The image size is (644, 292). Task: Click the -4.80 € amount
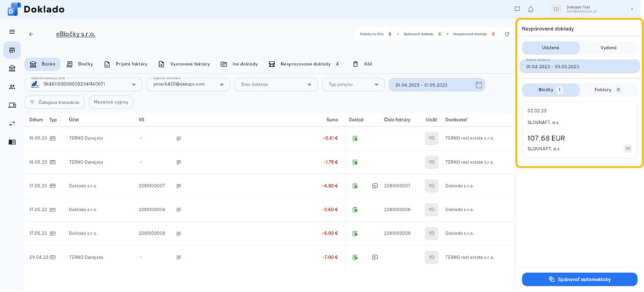point(330,187)
